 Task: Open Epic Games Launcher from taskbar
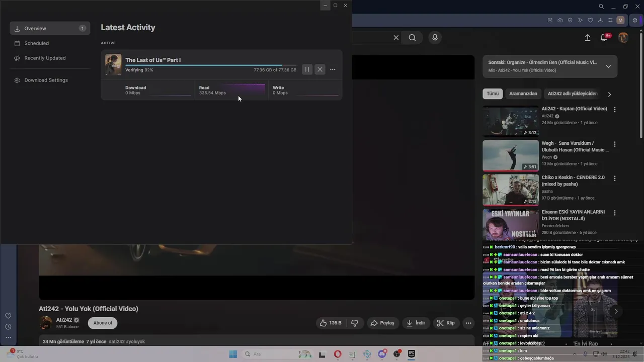pyautogui.click(x=411, y=354)
